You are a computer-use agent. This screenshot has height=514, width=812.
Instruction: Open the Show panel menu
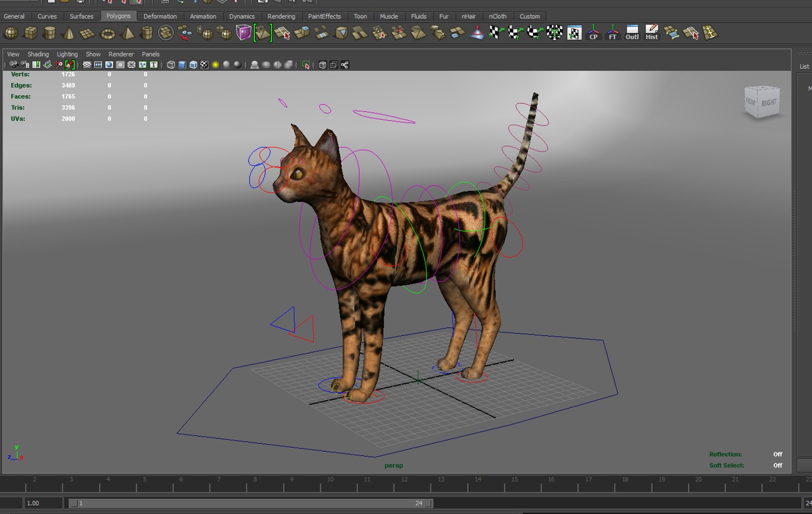tap(93, 54)
